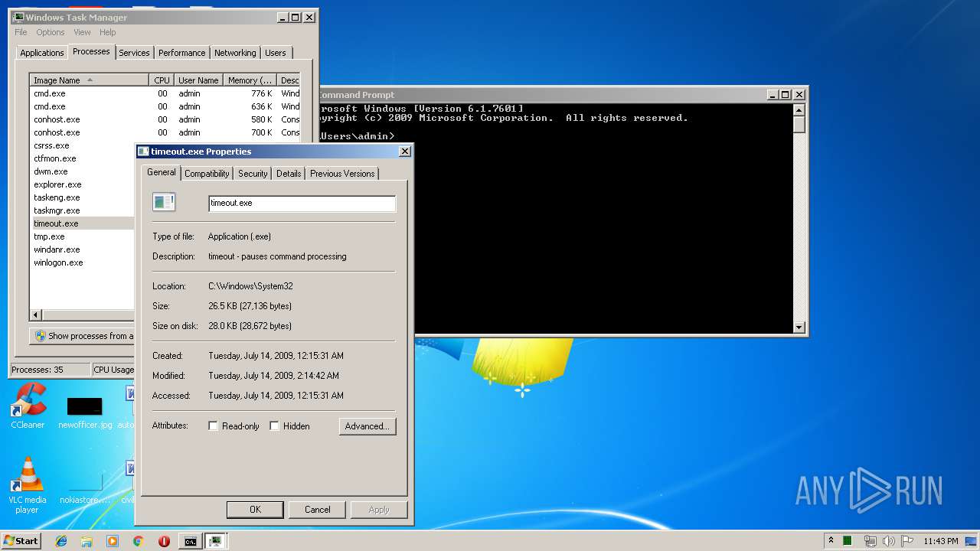The height and width of the screenshot is (551, 980).
Task: Click Task Manager CPU meter tray icon
Action: click(x=848, y=541)
